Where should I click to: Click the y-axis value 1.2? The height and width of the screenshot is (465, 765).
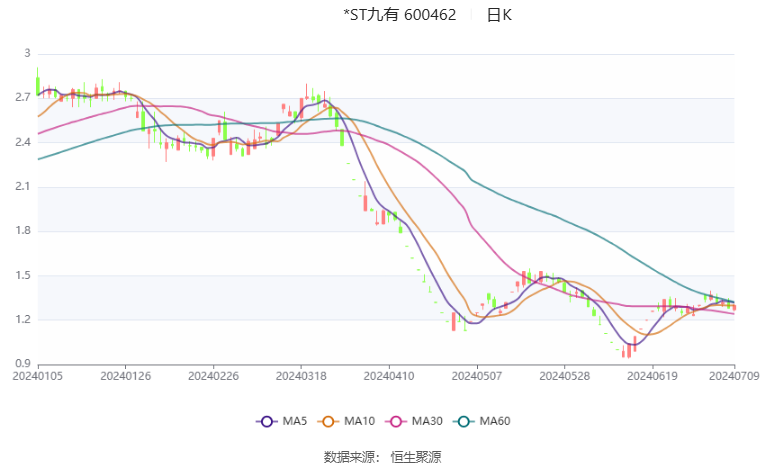[23, 320]
